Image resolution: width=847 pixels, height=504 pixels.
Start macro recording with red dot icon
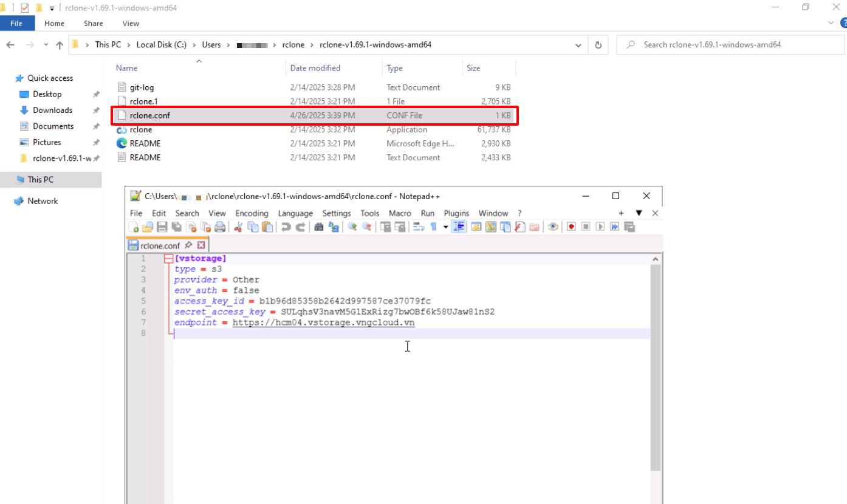click(x=571, y=227)
